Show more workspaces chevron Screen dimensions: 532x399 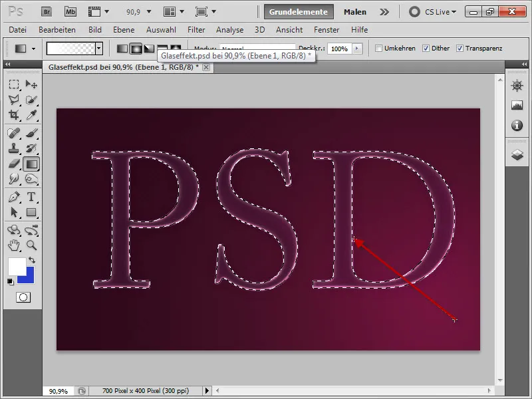click(384, 12)
